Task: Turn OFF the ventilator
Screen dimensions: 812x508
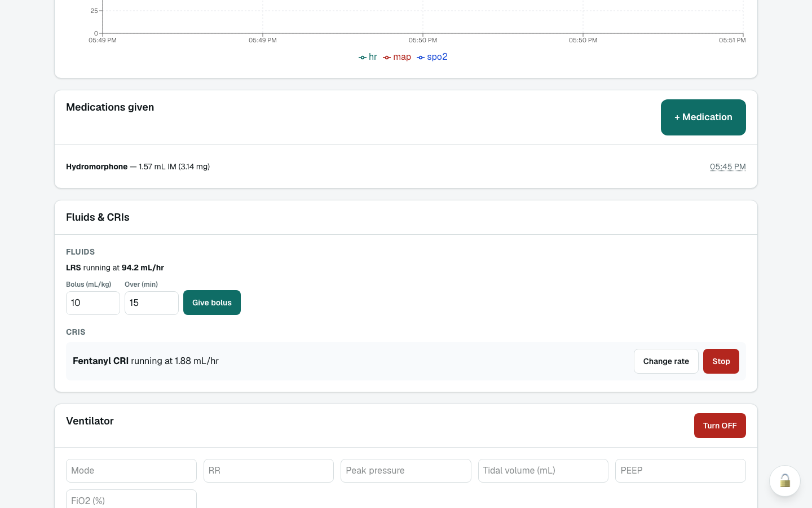Action: tap(720, 426)
